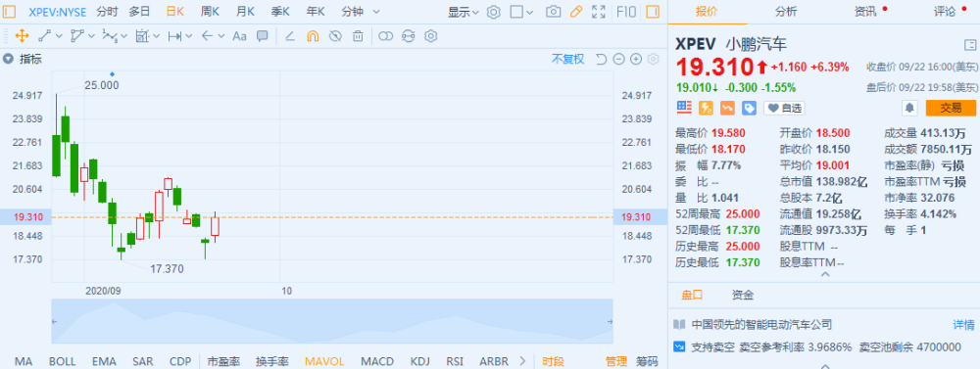Click the sync drawings icon
This screenshot has width=980, height=369.
[x=408, y=36]
